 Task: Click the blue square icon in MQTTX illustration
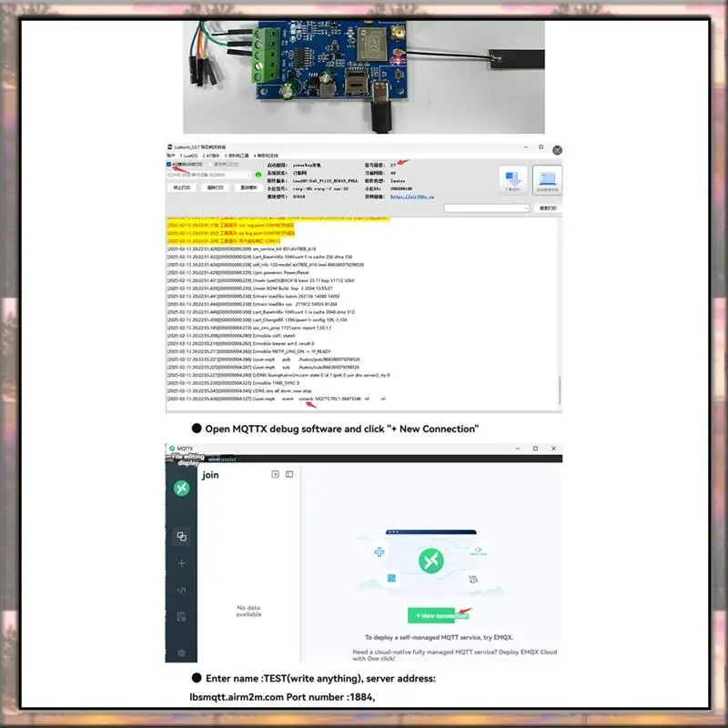[x=391, y=578]
